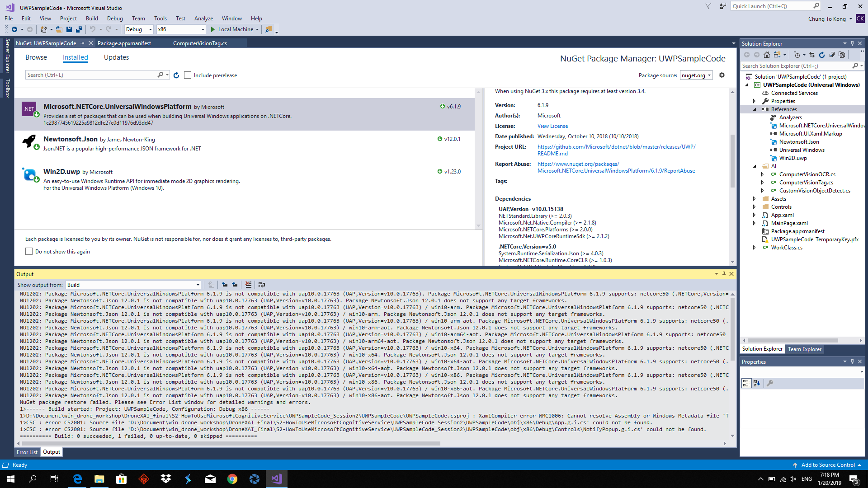Toggle word wrap in Output window
This screenshot has height=488, width=868.
[261, 285]
